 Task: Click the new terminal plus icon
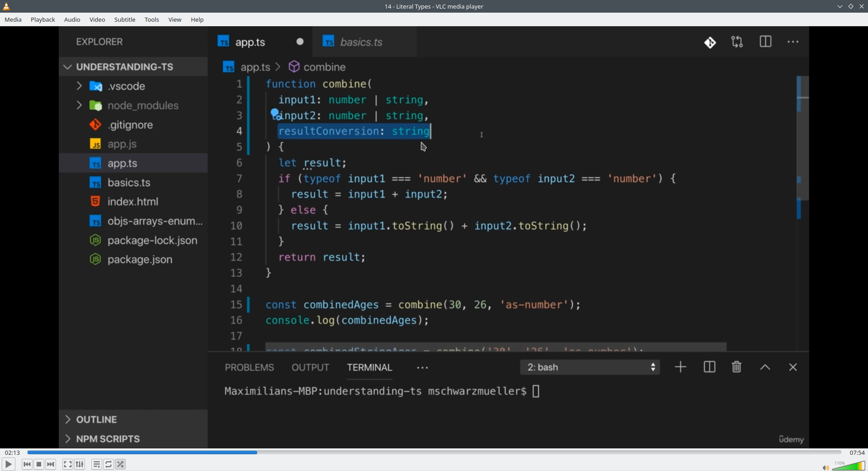pyautogui.click(x=680, y=367)
